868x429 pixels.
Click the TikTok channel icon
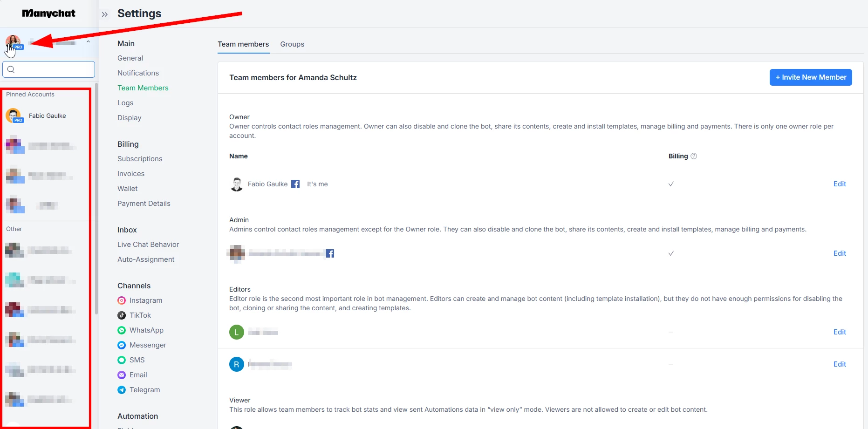(122, 315)
